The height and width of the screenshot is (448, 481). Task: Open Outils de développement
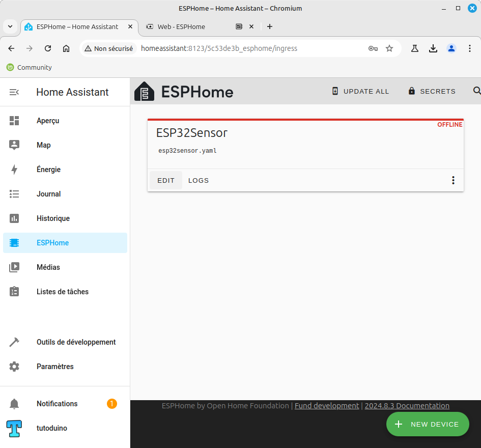65,342
